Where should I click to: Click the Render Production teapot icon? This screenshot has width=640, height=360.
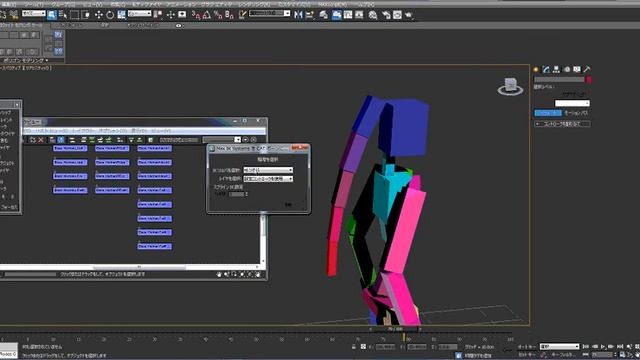pos(409,15)
